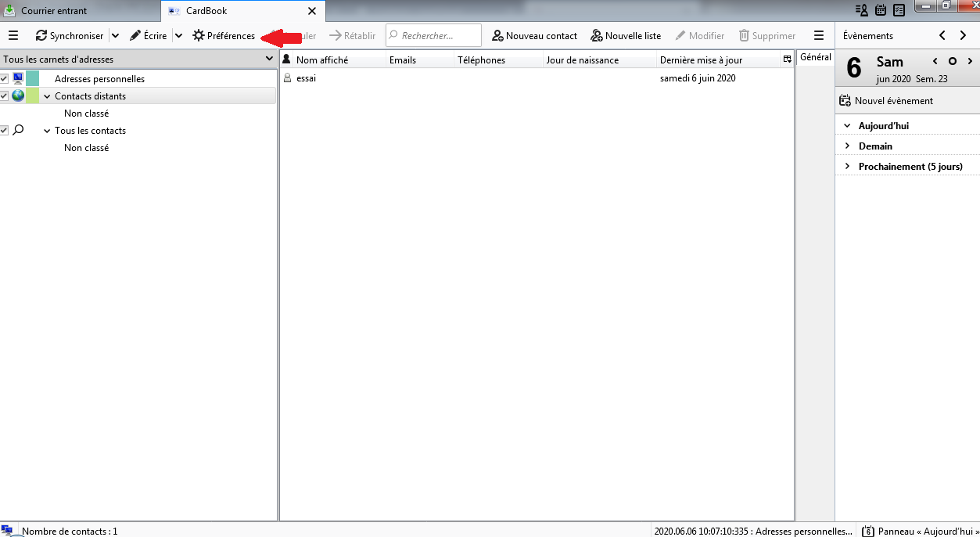980x537 pixels.
Task: Toggle the Contacts distants checkbox
Action: pos(4,96)
